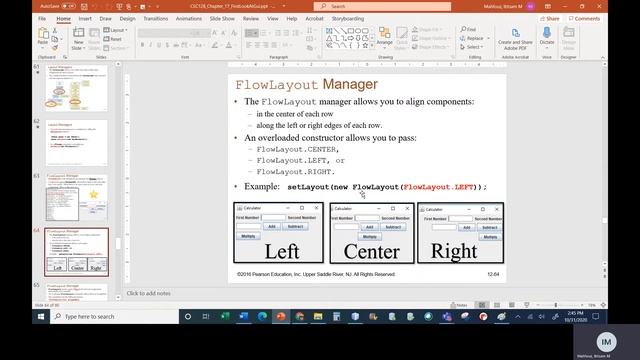The width and height of the screenshot is (640, 360).
Task: Click 'Click to add notes' area
Action: (149, 293)
